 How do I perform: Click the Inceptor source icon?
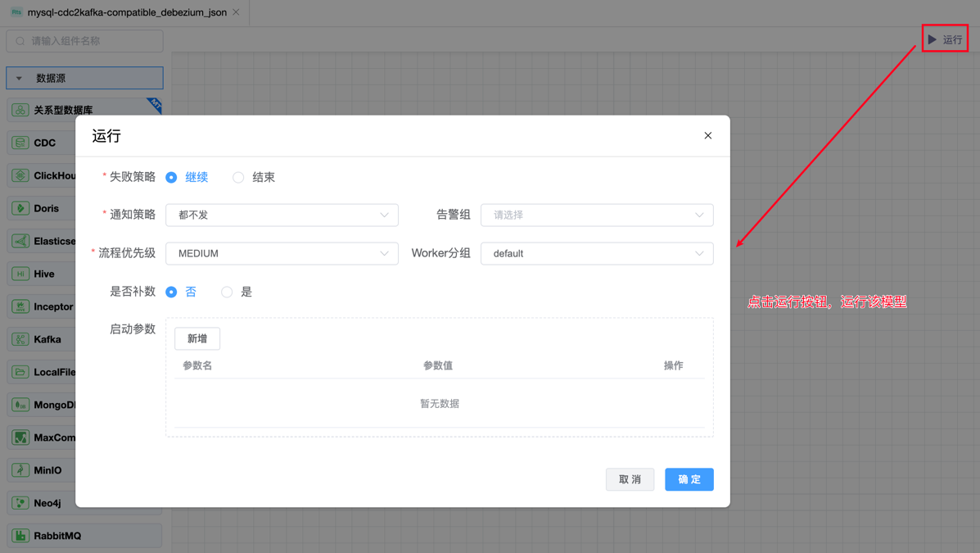click(x=20, y=306)
